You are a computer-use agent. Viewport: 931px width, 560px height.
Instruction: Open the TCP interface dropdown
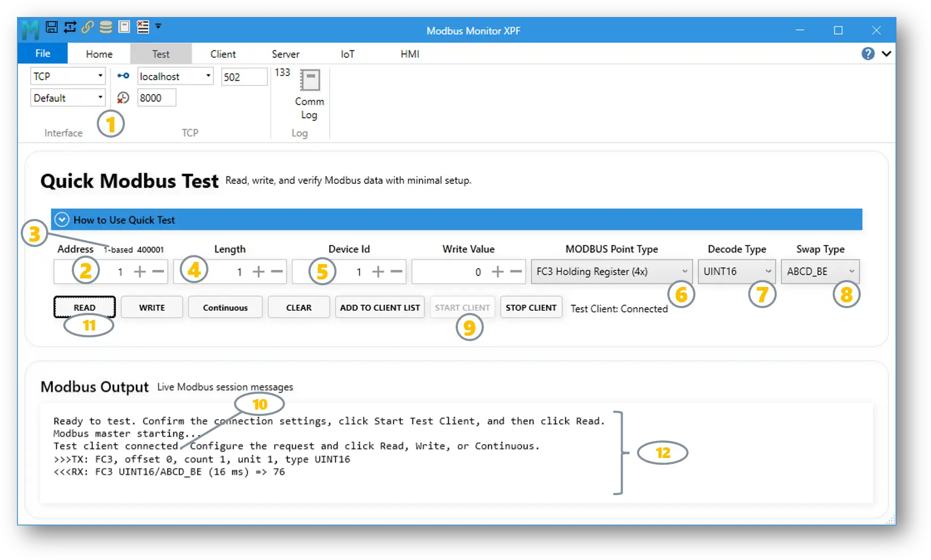68,76
